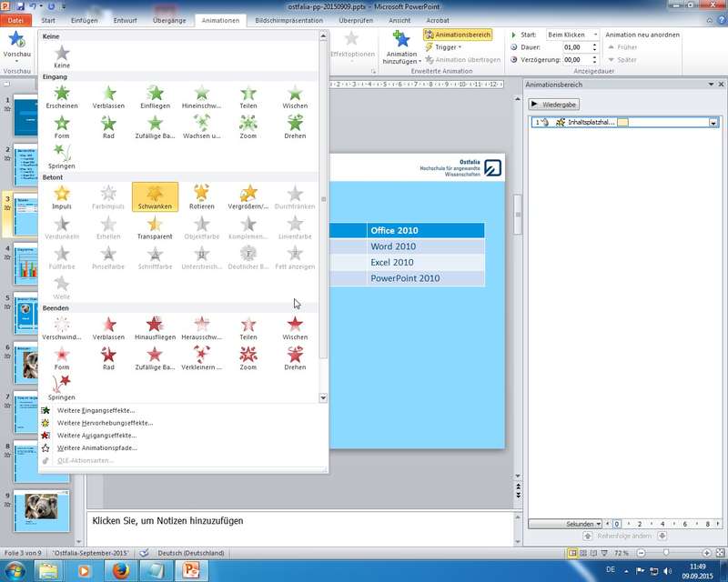Screen dimensions: 728x582
Task: Choose the Springen exit effect
Action: 62,388
